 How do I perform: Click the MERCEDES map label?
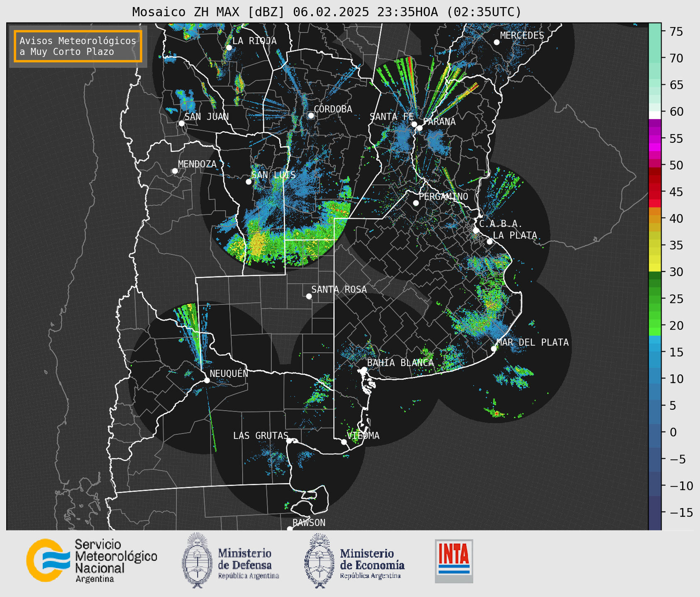click(522, 36)
